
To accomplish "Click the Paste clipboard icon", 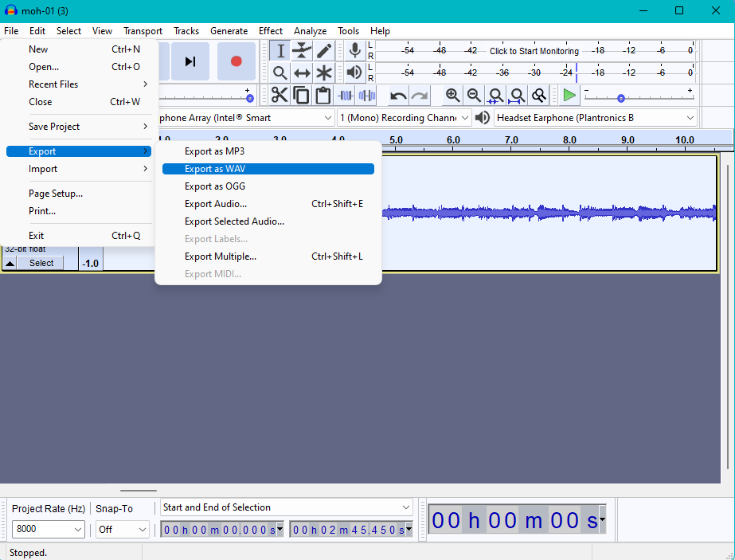I will [x=323, y=96].
